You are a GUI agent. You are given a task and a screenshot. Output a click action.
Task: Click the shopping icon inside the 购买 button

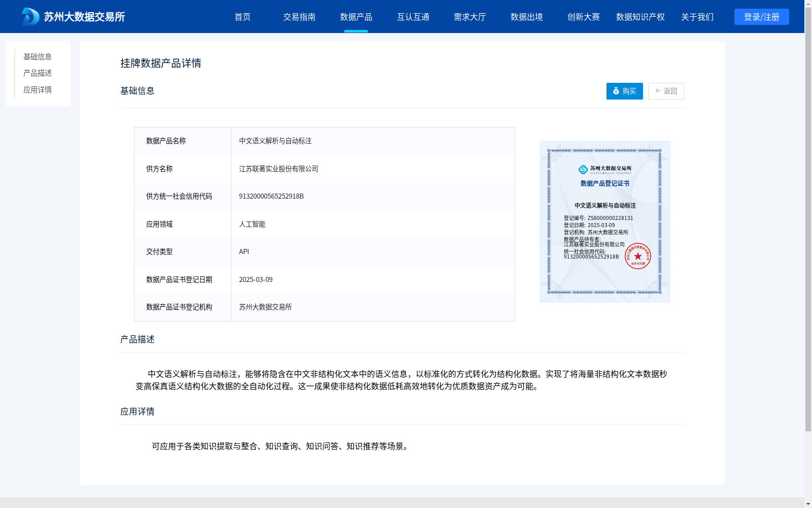(x=616, y=91)
